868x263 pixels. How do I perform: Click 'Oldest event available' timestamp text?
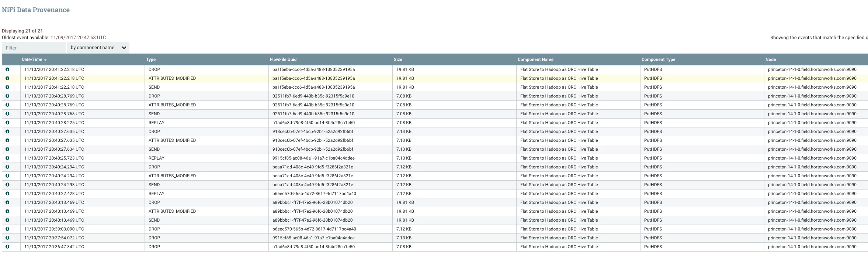coord(78,38)
